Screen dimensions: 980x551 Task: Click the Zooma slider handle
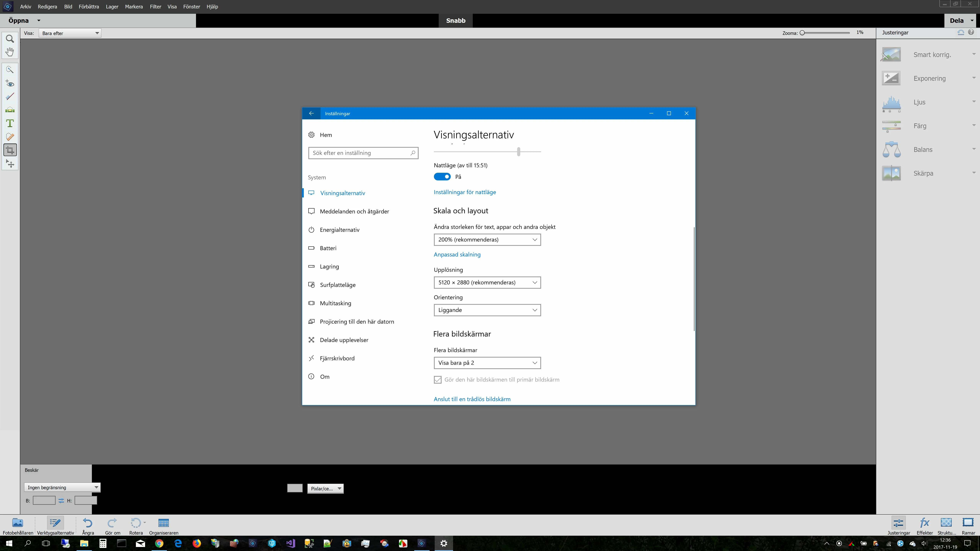coord(802,33)
